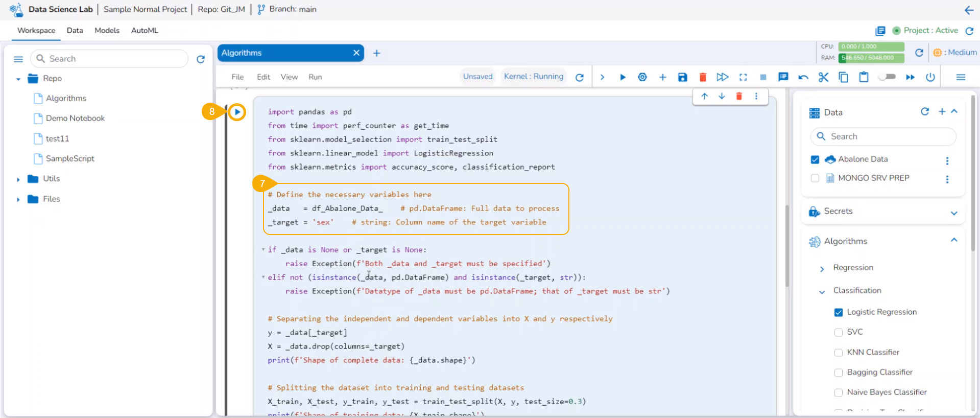Screen dimensions: 980x418
Task: Uncheck the Abalone Data checkbox
Action: pyautogui.click(x=815, y=159)
